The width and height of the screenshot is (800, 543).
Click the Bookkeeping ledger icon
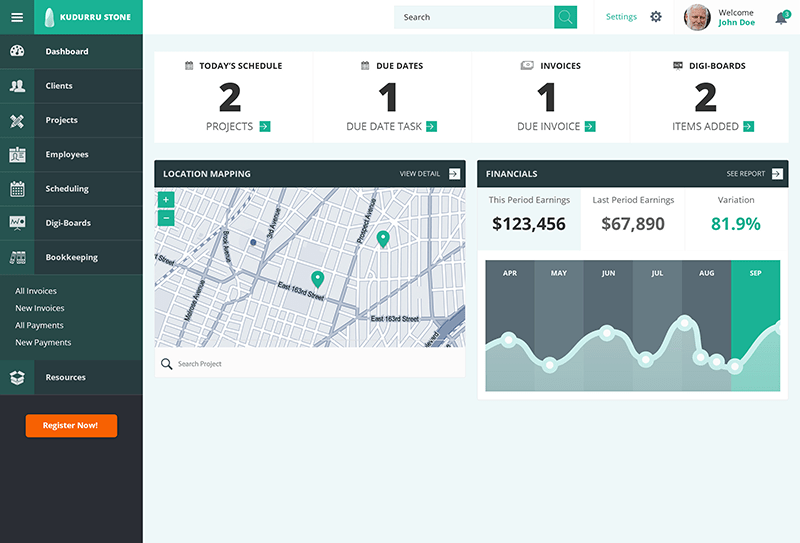click(17, 257)
